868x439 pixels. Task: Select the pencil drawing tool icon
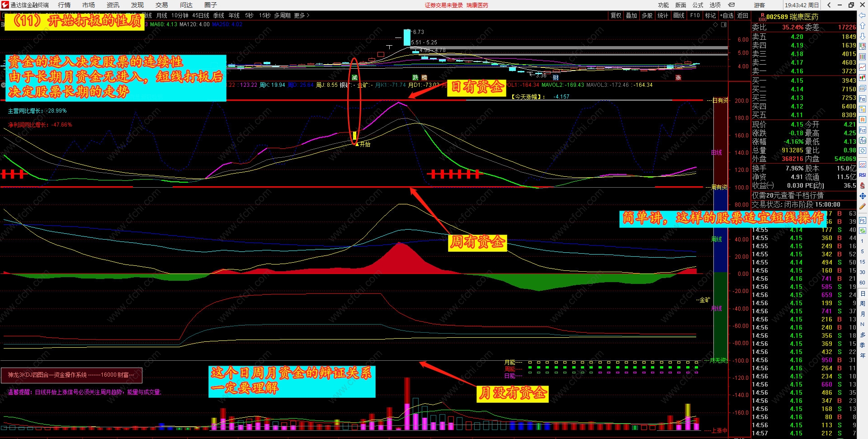863,206
